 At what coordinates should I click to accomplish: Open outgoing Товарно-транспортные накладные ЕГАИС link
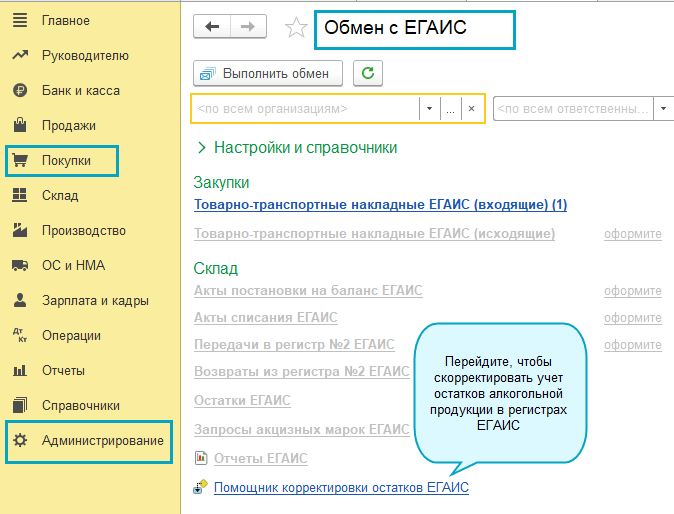pyautogui.click(x=374, y=233)
